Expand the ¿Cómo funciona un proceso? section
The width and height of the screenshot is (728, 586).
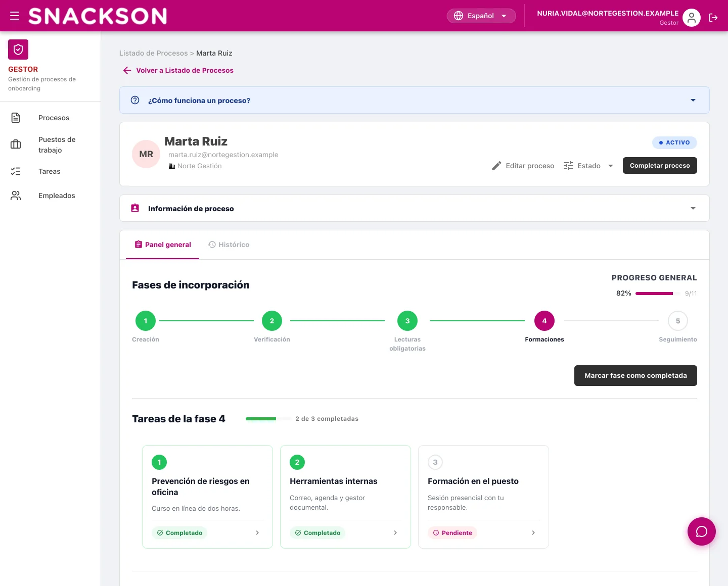(415, 100)
